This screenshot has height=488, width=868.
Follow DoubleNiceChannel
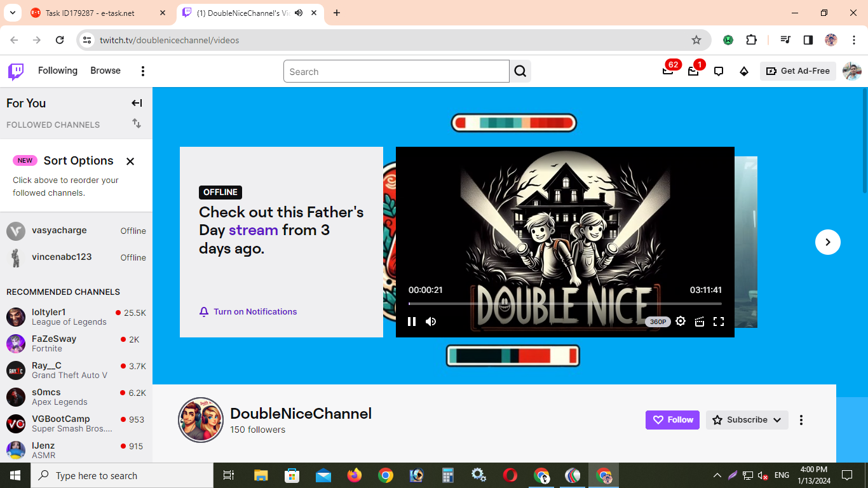tap(672, 420)
